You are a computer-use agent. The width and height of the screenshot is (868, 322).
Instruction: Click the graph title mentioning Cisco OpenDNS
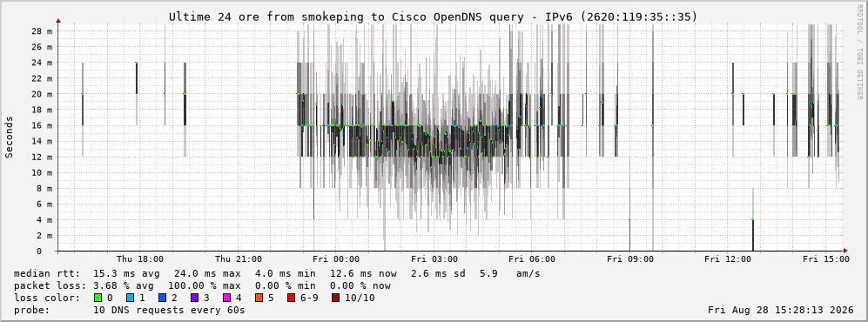click(x=434, y=17)
